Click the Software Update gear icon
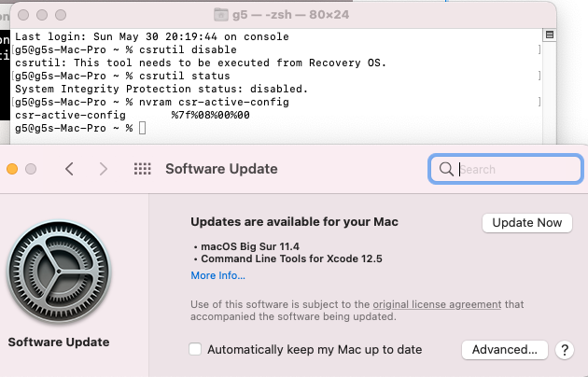The height and width of the screenshot is (377, 588). (59, 272)
